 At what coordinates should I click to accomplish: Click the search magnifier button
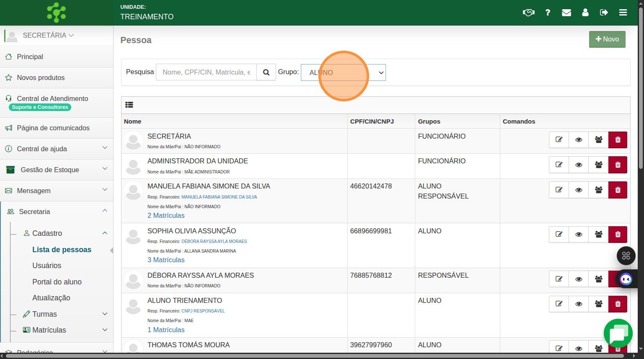click(x=266, y=72)
